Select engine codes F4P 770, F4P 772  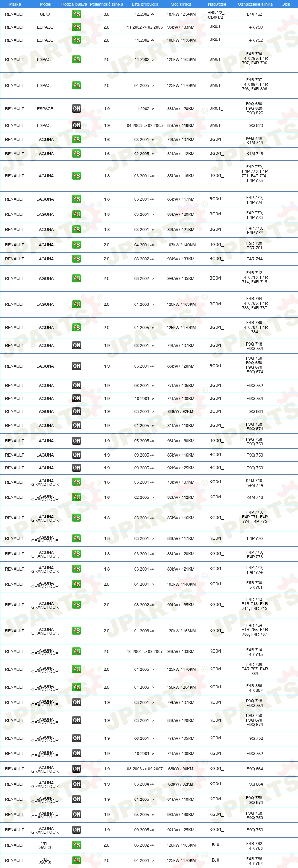(255, 230)
